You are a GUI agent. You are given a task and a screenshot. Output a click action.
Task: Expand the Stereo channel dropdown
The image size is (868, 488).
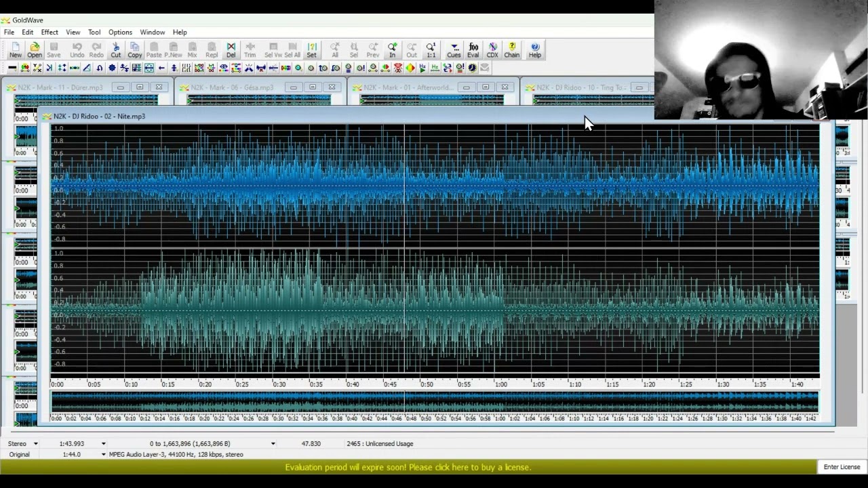[x=35, y=444]
